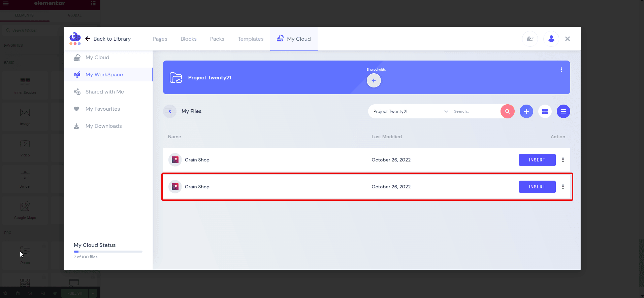Insert the first Grain Shop template
The image size is (644, 298).
pos(537,160)
